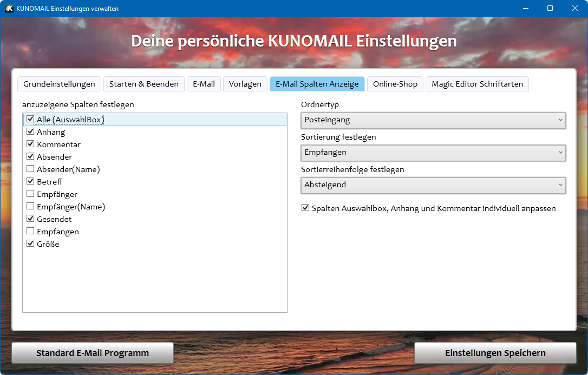588x375 pixels.
Task: Uncheck the Anhang column checkbox
Action: (x=30, y=132)
